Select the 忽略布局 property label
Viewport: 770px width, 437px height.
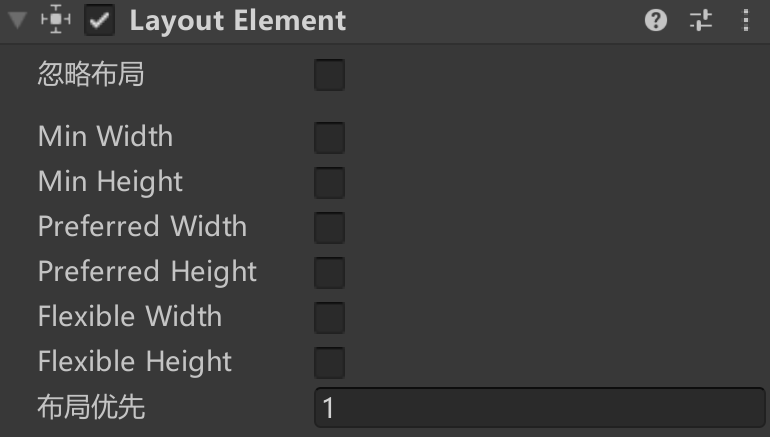point(91,74)
